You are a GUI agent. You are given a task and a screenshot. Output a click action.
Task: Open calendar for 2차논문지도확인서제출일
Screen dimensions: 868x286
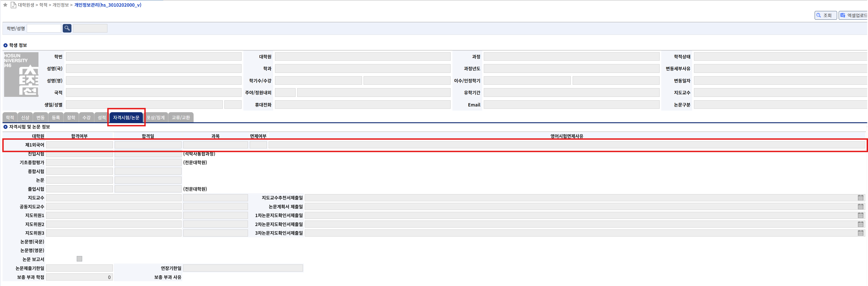coord(860,224)
